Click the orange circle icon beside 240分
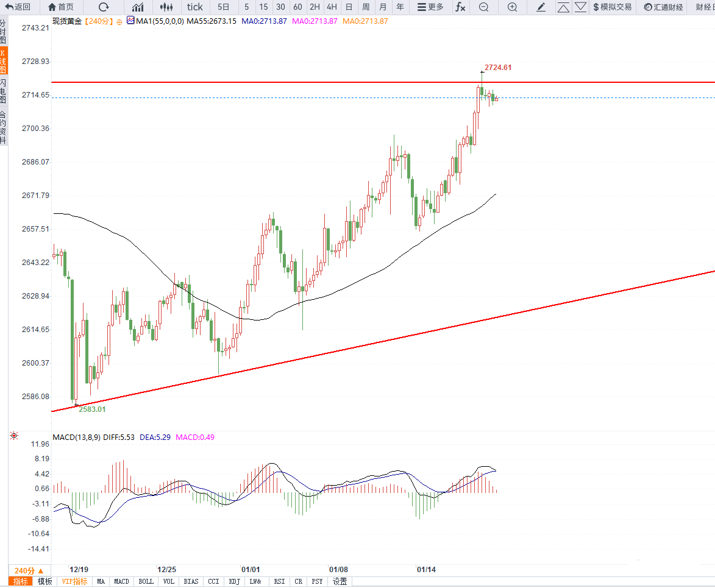This screenshot has width=715, height=588. 119,21
